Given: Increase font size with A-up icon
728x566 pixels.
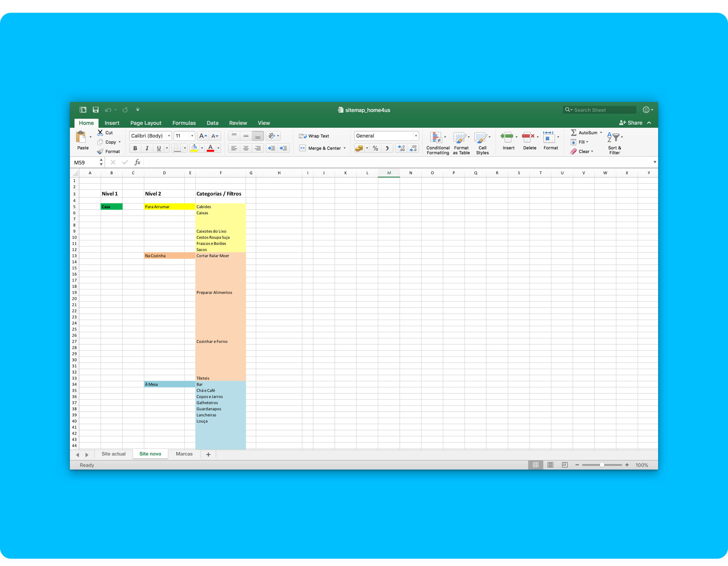Looking at the screenshot, I should [203, 136].
